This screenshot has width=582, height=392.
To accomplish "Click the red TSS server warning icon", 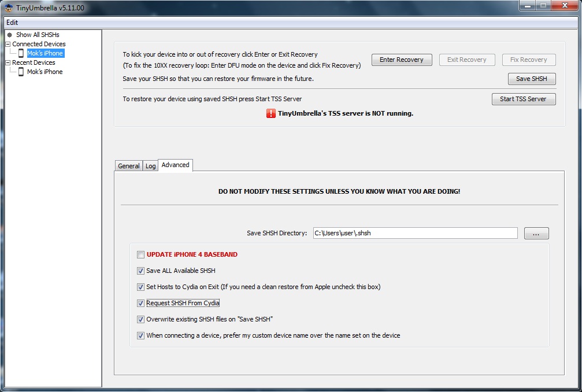I will [269, 114].
